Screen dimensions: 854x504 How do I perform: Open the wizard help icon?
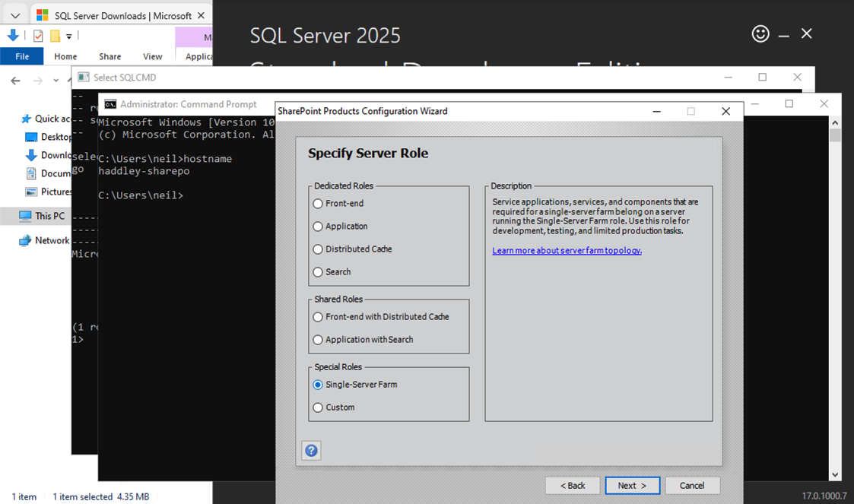pyautogui.click(x=311, y=451)
